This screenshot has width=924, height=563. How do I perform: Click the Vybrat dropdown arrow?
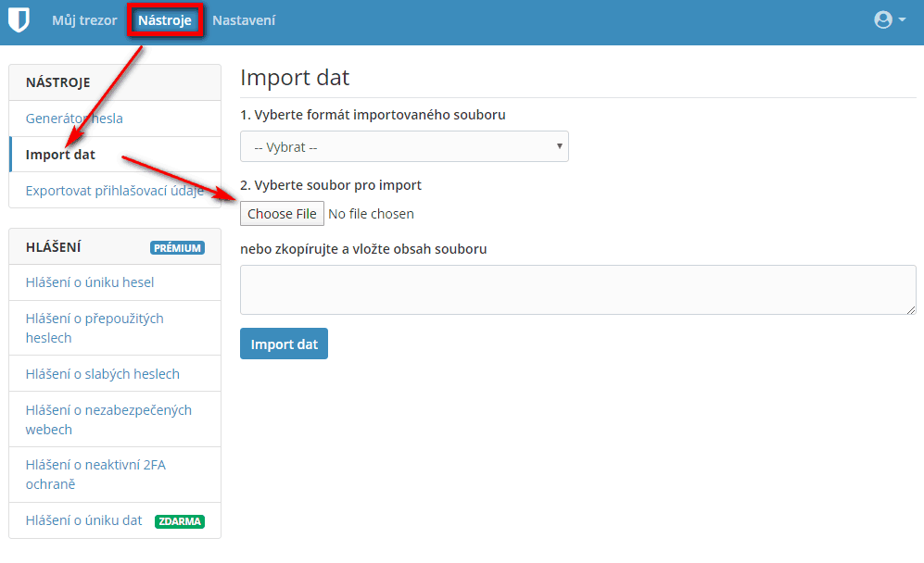pos(559,146)
